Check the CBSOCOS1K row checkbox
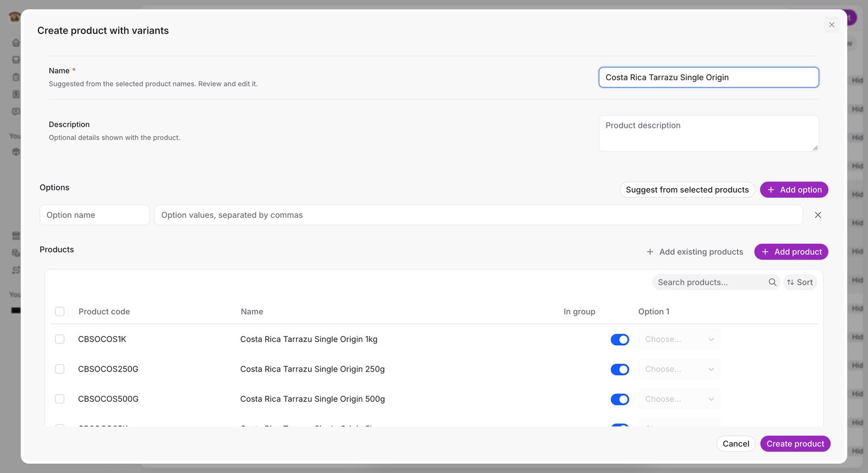The width and height of the screenshot is (868, 473). (60, 339)
